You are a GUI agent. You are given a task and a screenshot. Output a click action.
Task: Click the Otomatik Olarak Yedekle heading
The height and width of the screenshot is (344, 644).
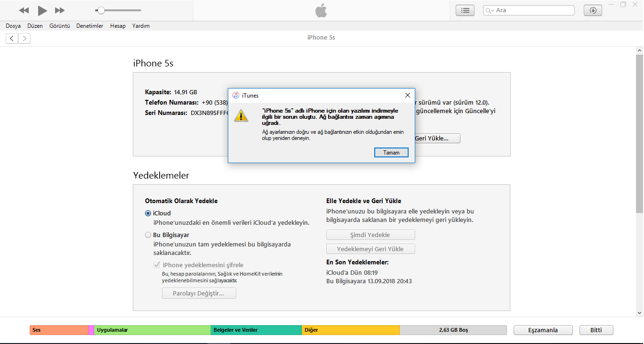coord(181,201)
